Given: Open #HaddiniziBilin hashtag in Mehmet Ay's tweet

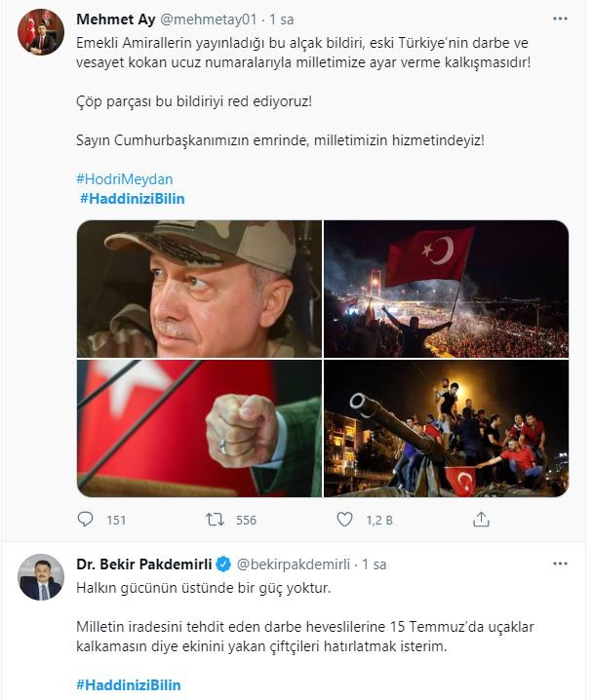Looking at the screenshot, I should coord(132,199).
